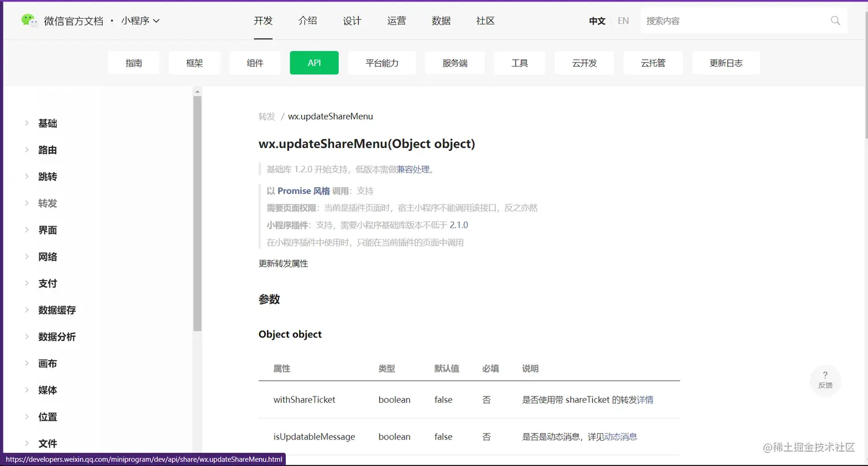
Task: Follow the Promise 风格 link
Action: coord(304,191)
